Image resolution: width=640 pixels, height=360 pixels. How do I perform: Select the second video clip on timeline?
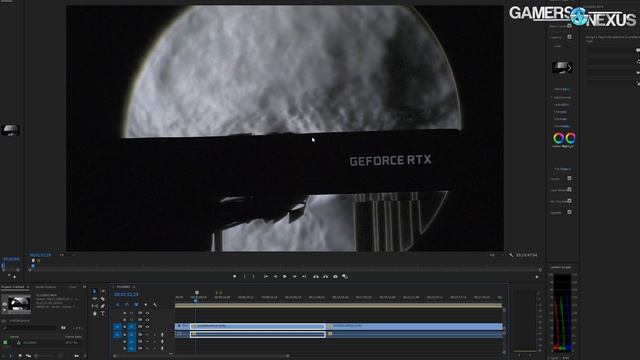tap(415, 326)
